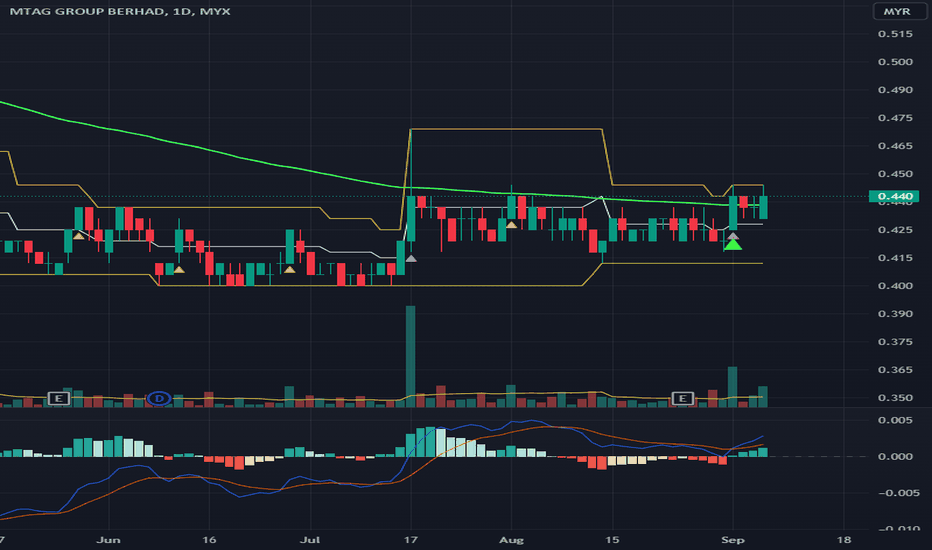Click the earnings E marker near June
Image resolution: width=932 pixels, height=550 pixels.
pyautogui.click(x=58, y=398)
